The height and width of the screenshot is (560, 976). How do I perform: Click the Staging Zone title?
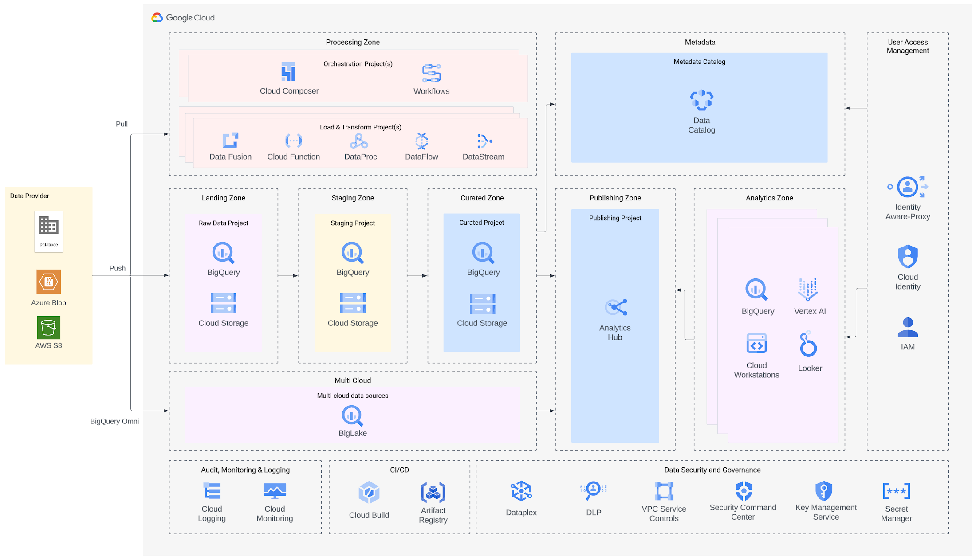point(353,198)
